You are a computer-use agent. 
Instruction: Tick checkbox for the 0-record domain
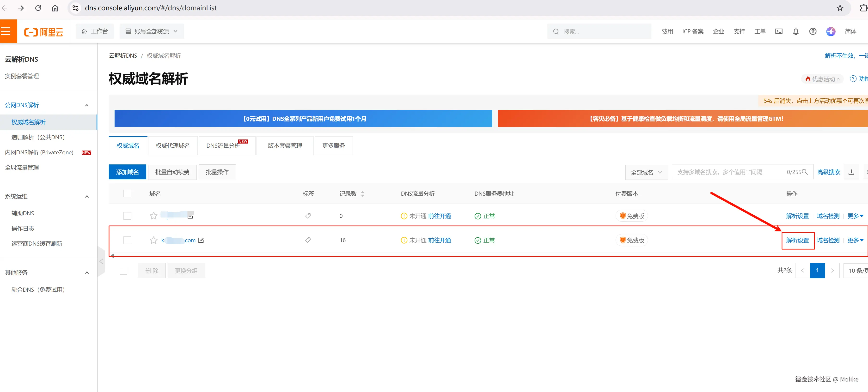click(127, 216)
